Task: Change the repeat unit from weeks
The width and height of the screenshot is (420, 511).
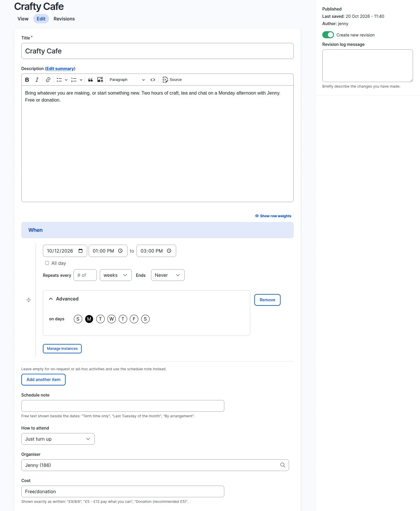Action: (116, 275)
